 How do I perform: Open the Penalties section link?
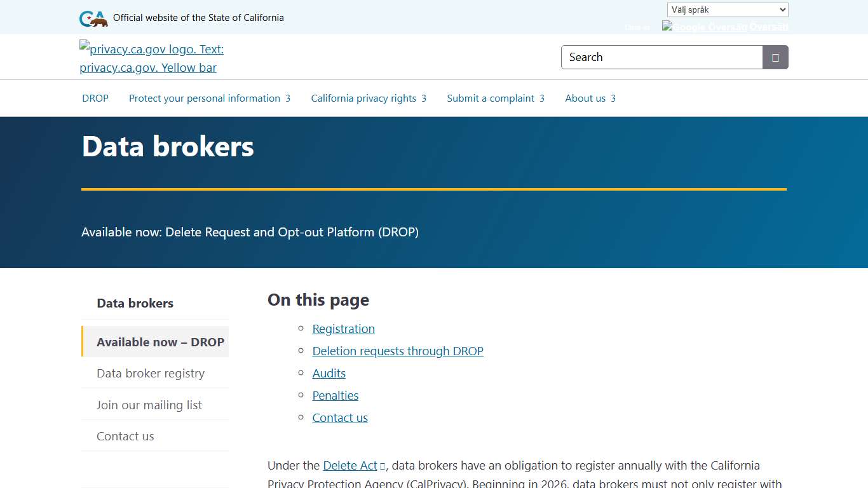pos(336,395)
